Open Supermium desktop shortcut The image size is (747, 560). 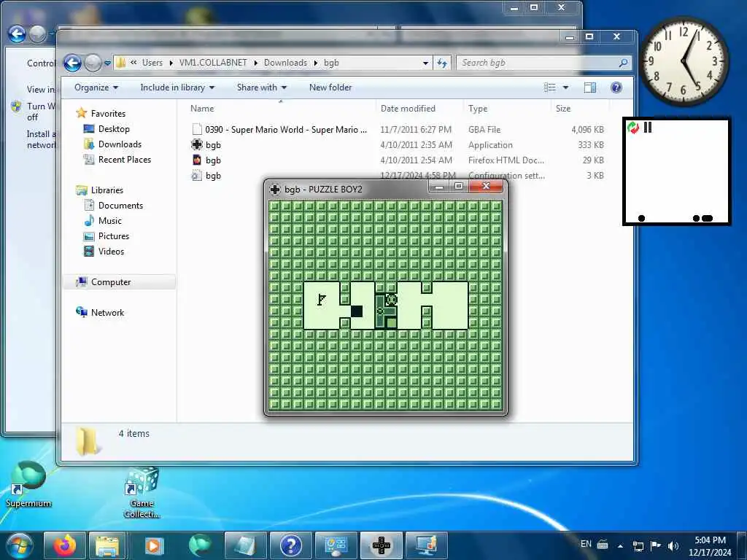click(x=28, y=484)
